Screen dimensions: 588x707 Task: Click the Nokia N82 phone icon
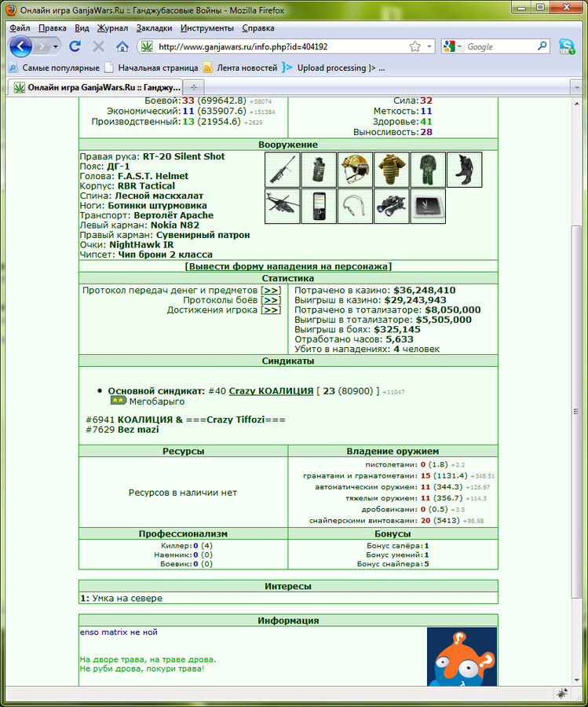click(319, 206)
